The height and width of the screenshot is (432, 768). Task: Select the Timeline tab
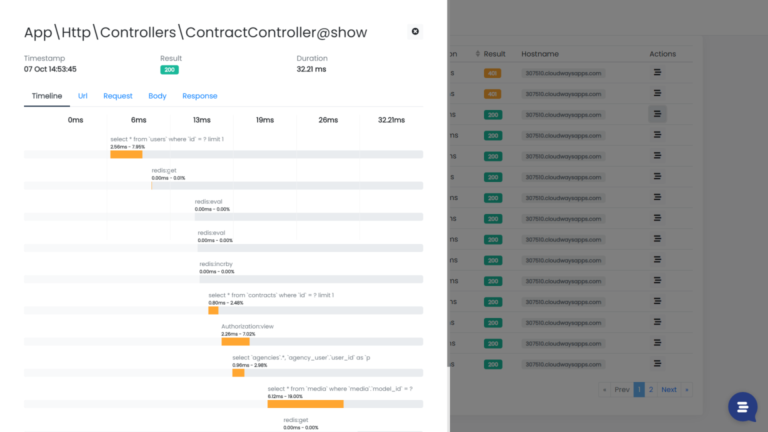pos(47,96)
